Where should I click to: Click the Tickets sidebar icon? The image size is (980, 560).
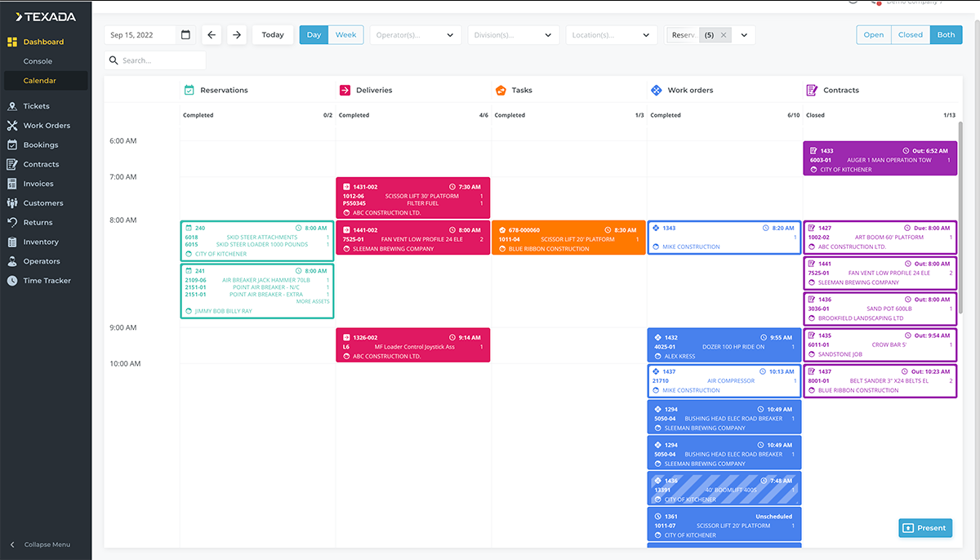pyautogui.click(x=12, y=106)
